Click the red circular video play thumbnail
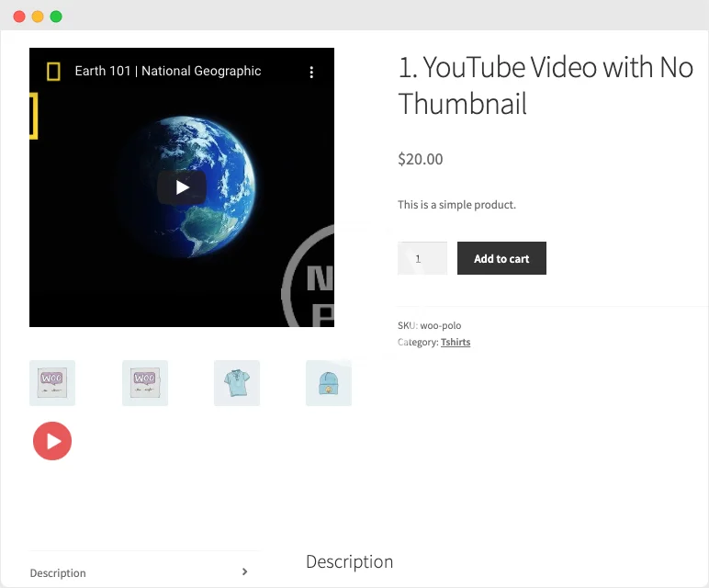Image resolution: width=709 pixels, height=588 pixels. point(52,441)
